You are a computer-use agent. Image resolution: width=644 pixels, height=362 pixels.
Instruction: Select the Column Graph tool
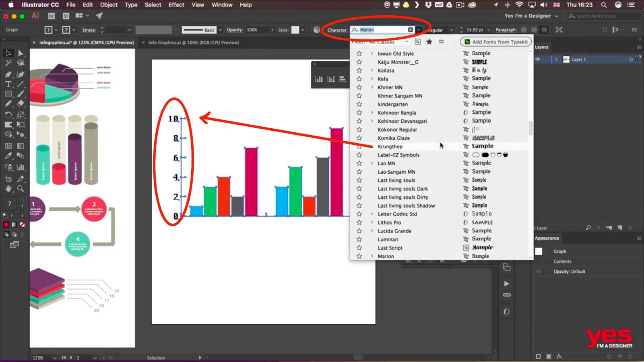pyautogui.click(x=20, y=168)
